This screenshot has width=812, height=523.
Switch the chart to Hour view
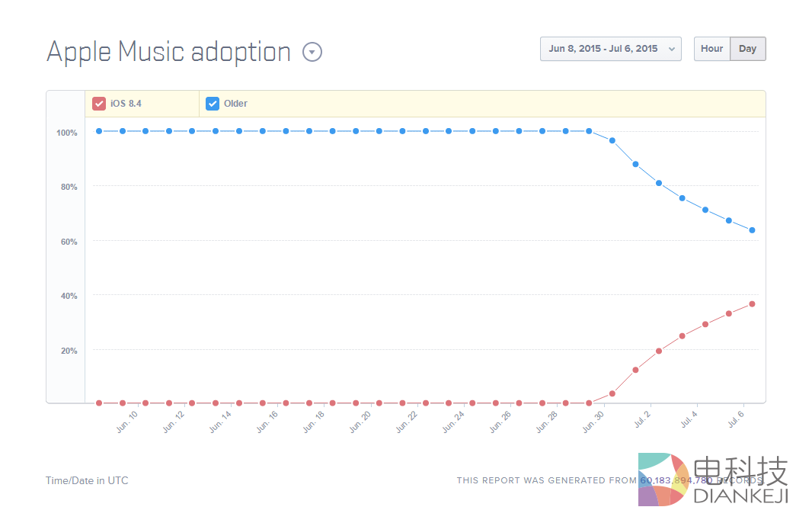click(x=711, y=49)
